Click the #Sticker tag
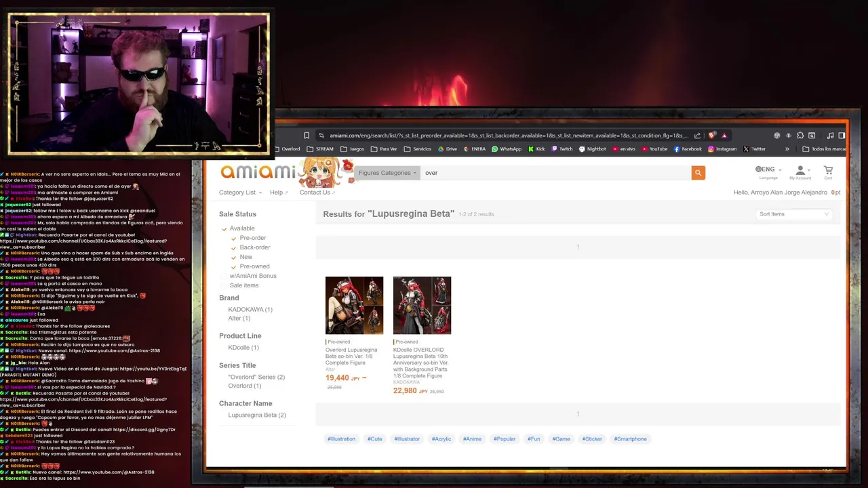868x488 pixels. click(x=592, y=439)
